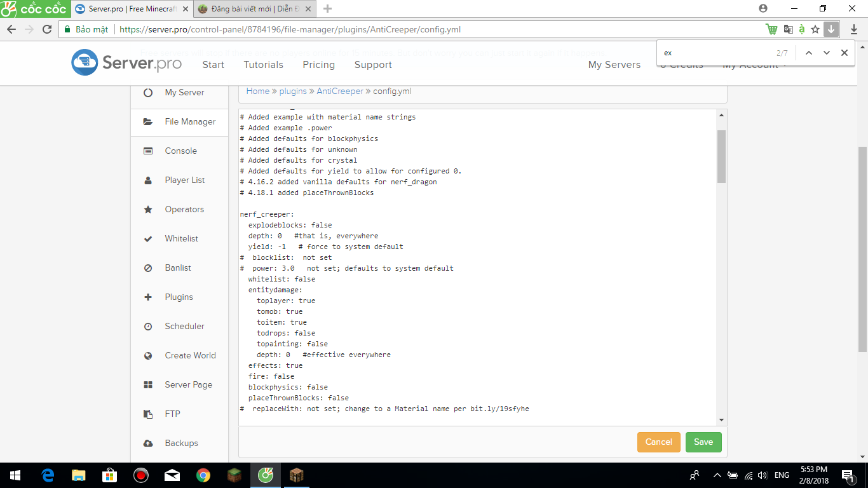The width and height of the screenshot is (868, 488).
Task: Open My Server via its circle icon
Action: click(148, 92)
